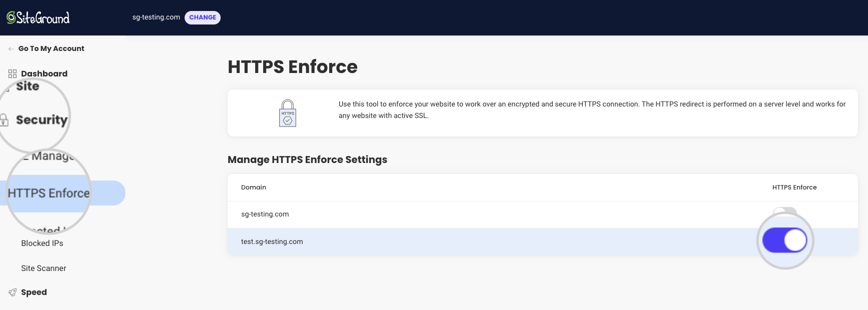Expand the Speed section
Screen dimensions: 868x310
pos(34,292)
